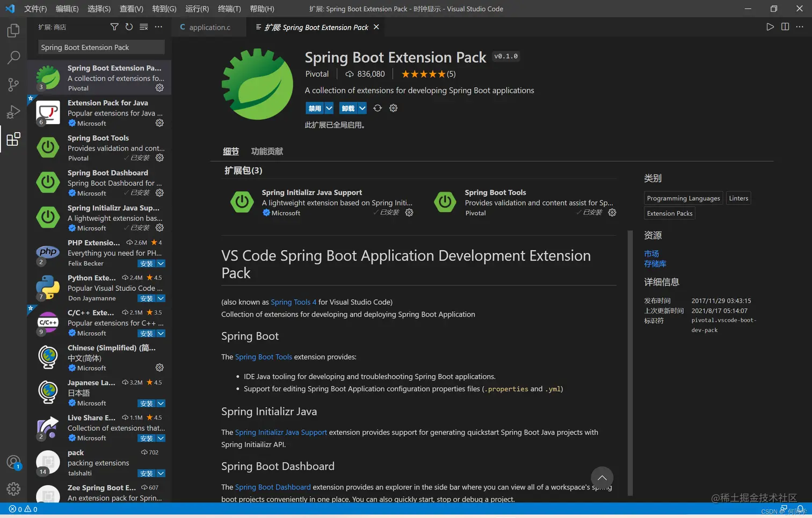This screenshot has width=812, height=518.
Task: Open the Explorer view in activity bar
Action: [x=13, y=31]
